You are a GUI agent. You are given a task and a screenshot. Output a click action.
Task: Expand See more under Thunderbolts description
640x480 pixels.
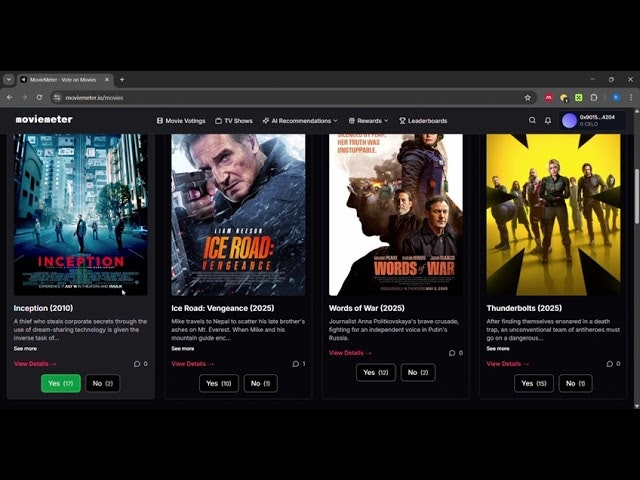point(498,349)
